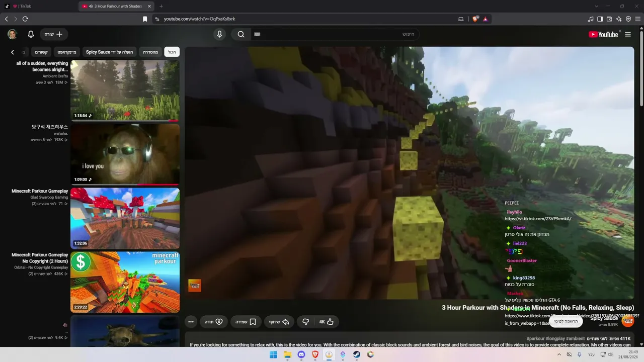Open Discord from the taskbar
The image size is (644, 362).
pyautogui.click(x=301, y=354)
